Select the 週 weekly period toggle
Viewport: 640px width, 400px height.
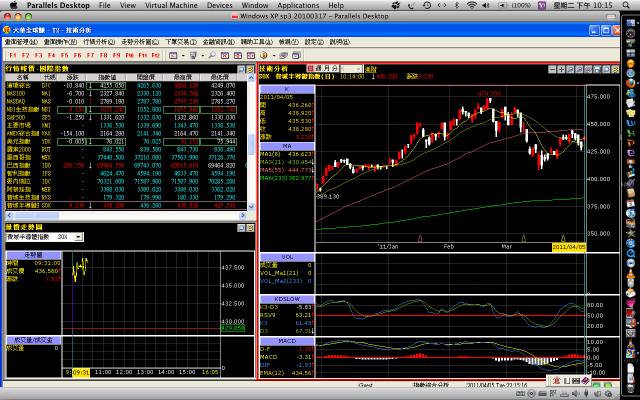click(x=318, y=69)
